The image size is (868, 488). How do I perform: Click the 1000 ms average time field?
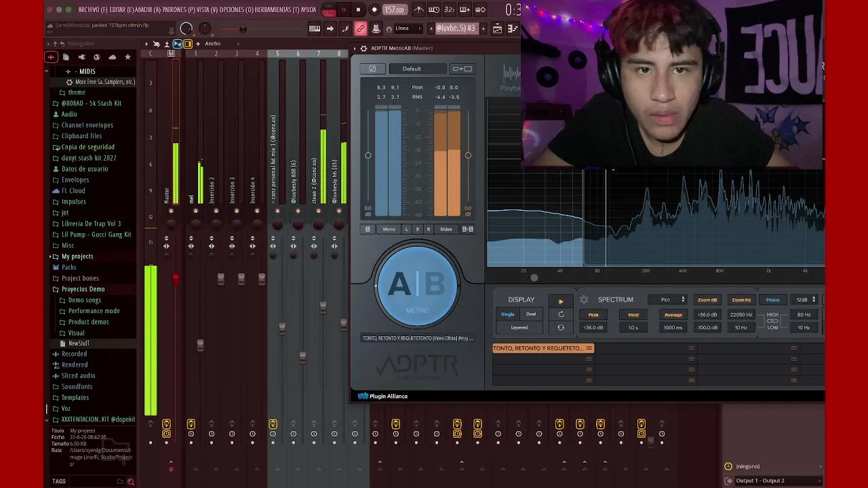pyautogui.click(x=673, y=328)
